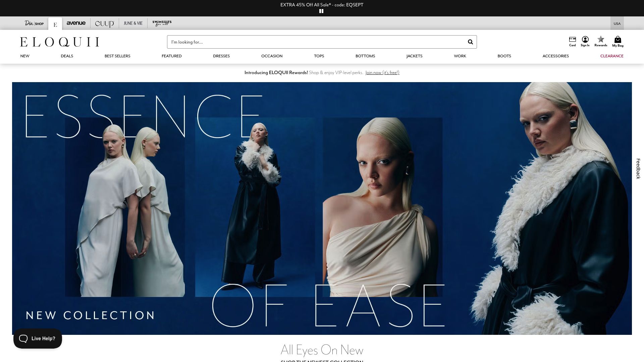
Task: Open the NEW menu
Action: (25, 56)
